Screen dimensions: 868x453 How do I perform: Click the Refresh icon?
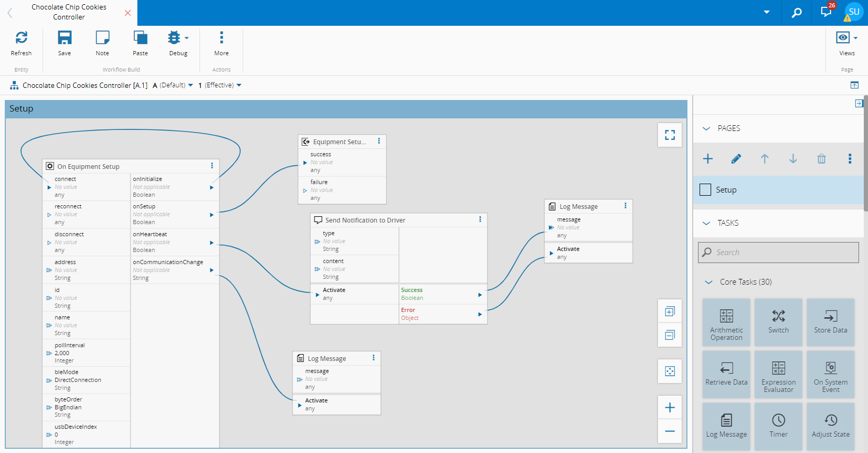[x=21, y=37]
